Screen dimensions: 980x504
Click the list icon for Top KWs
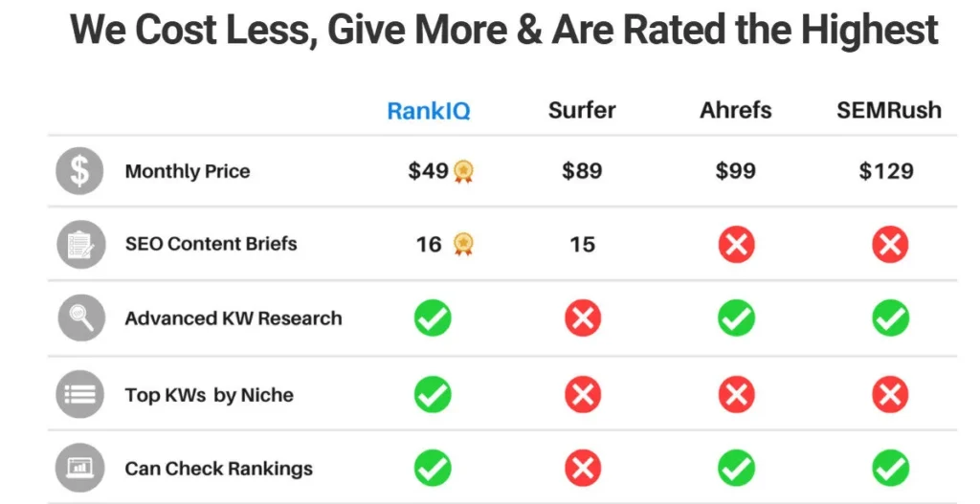click(x=80, y=394)
